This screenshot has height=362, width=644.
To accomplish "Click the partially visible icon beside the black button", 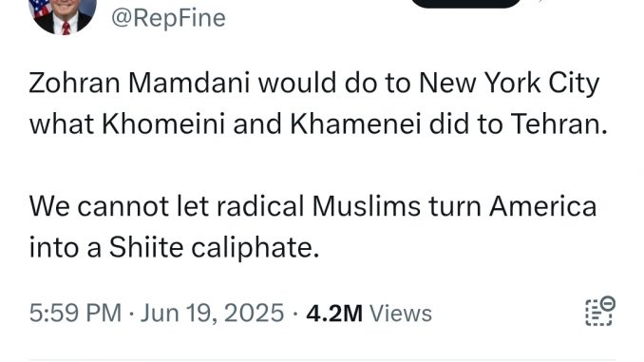I will coord(541,1).
